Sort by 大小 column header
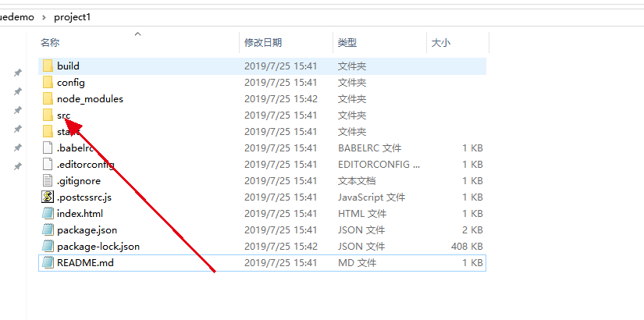This screenshot has height=320, width=644. pyautogui.click(x=440, y=43)
